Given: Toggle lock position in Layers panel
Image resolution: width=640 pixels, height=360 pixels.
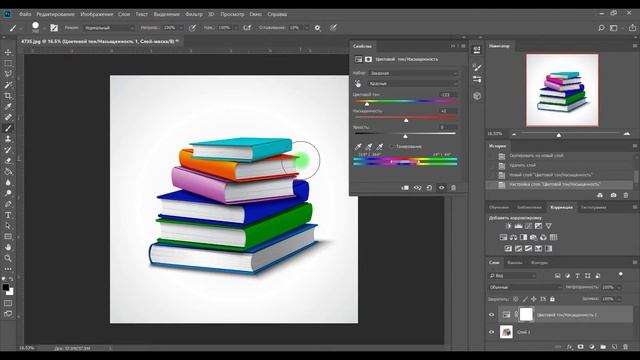Looking at the screenshot, I should [x=533, y=299].
